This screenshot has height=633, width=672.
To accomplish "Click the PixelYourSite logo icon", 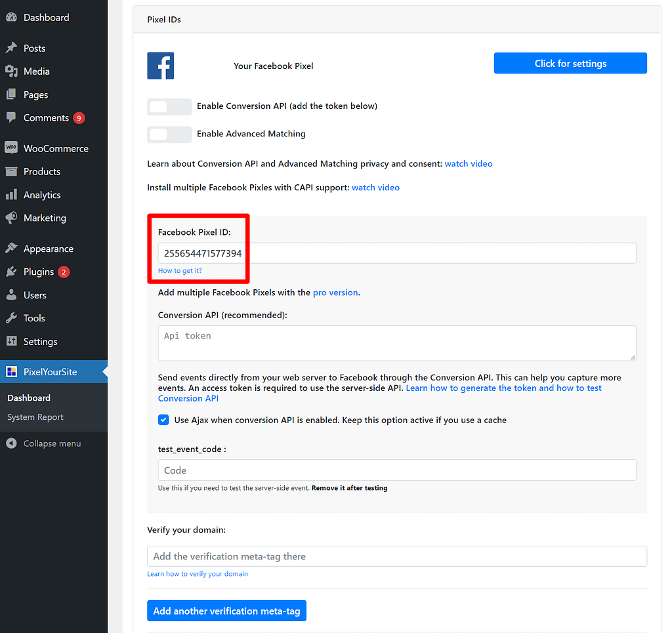I will [12, 371].
